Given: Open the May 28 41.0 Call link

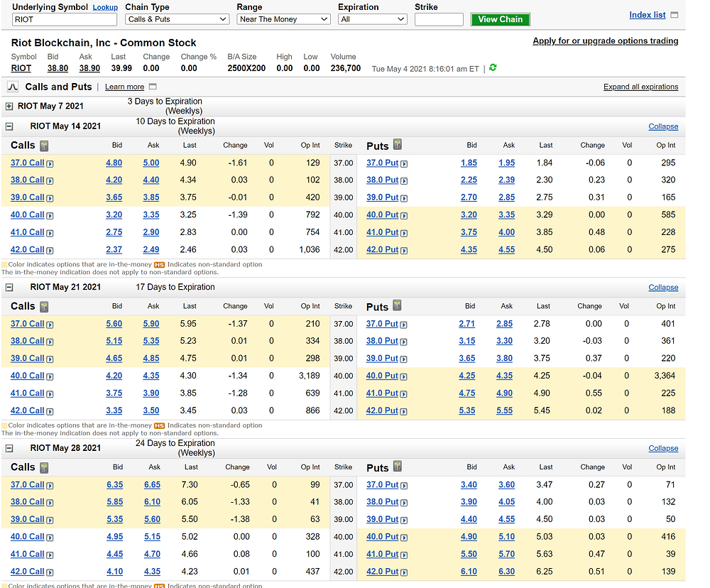Looking at the screenshot, I should point(27,554).
